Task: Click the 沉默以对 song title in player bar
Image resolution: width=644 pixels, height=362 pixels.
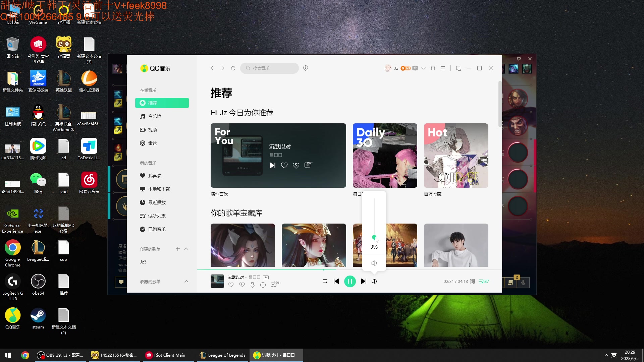Action: pyautogui.click(x=235, y=277)
